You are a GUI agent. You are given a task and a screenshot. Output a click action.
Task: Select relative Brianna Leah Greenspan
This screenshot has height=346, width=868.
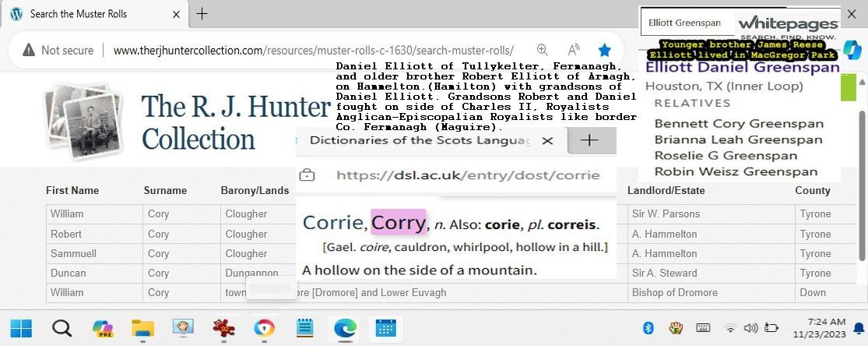(x=739, y=139)
